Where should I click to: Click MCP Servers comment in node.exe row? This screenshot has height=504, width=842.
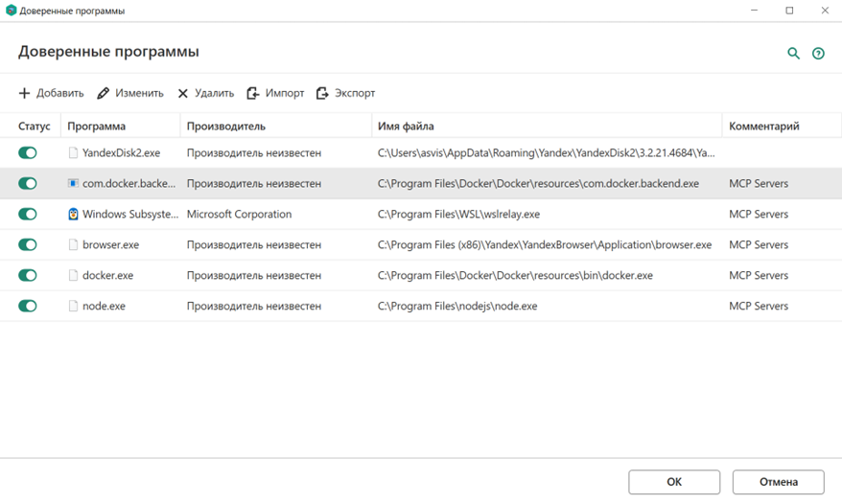[x=759, y=306]
